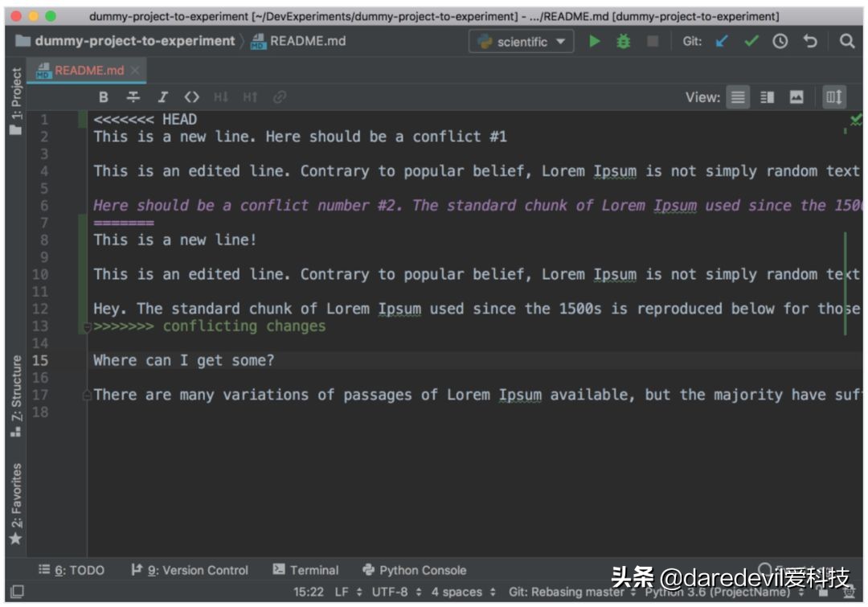Toggle italic formatting in markdown toolbar
The image size is (868, 607).
[162, 96]
